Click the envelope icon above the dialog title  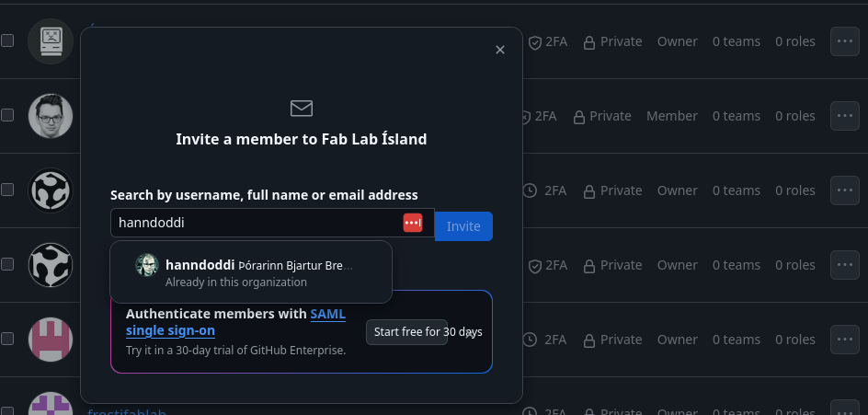[x=302, y=108]
